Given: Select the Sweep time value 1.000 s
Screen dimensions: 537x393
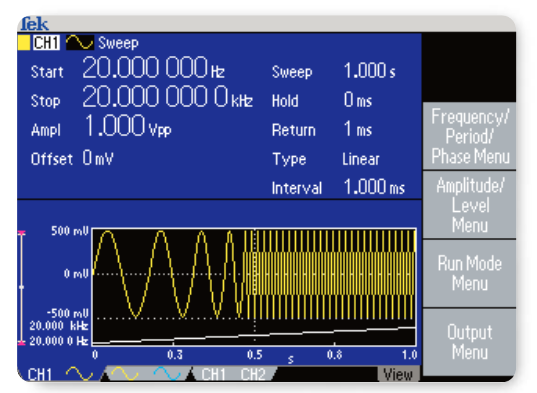Looking at the screenshot, I should (370, 71).
